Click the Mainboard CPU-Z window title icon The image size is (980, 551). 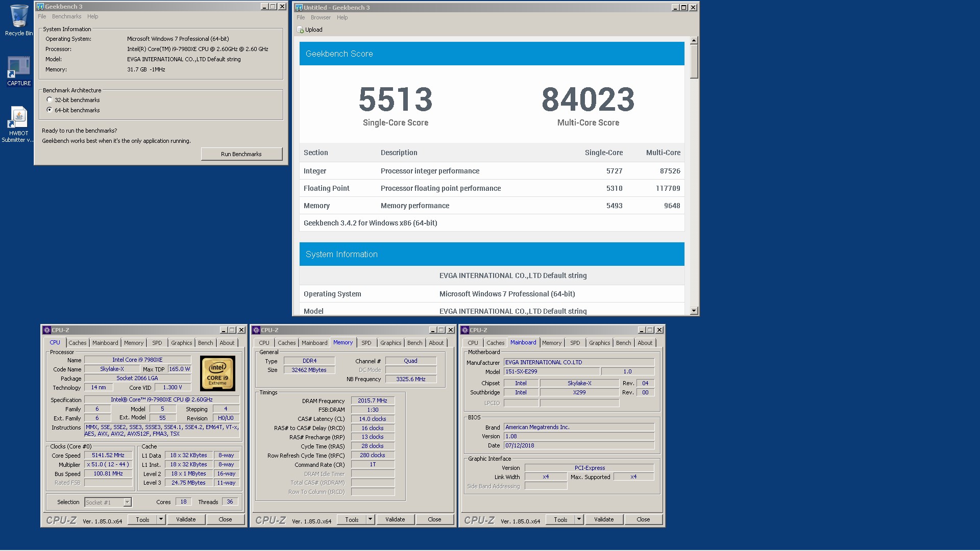[465, 330]
